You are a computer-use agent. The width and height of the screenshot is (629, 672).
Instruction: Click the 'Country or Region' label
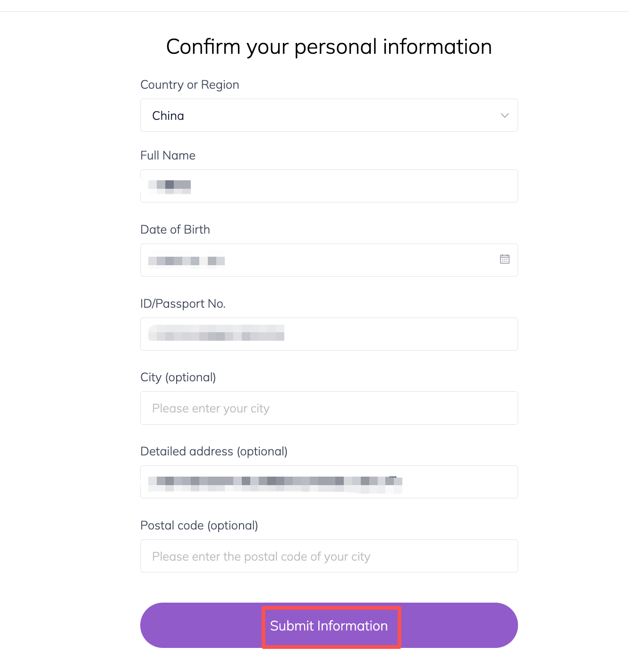190,84
